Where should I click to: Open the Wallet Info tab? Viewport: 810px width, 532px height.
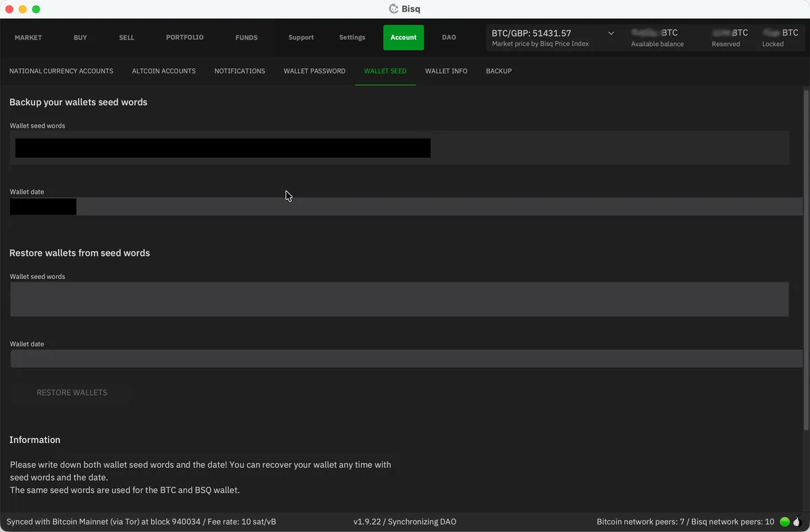click(x=446, y=71)
